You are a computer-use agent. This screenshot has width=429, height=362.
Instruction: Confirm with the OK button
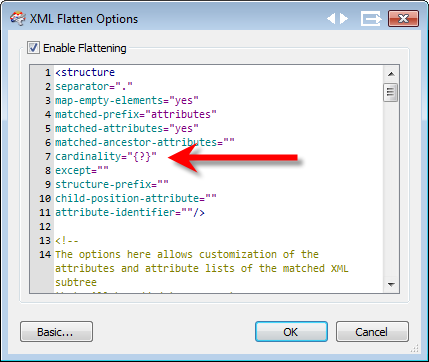(x=291, y=332)
